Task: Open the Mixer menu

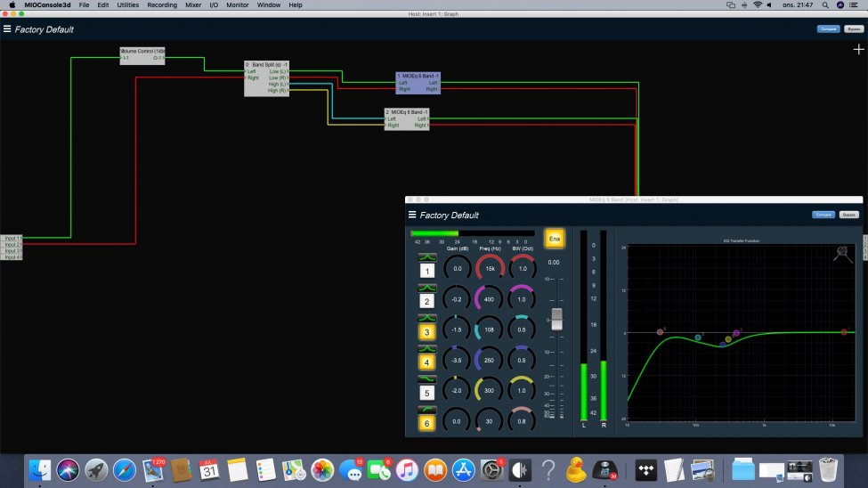Action: pyautogui.click(x=193, y=5)
